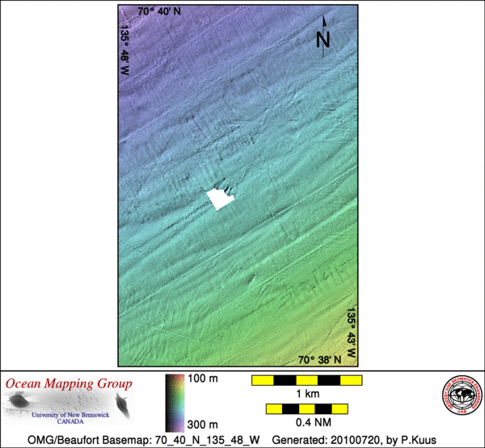Click the basemap name 70_40_N_135_48_W

(197, 439)
